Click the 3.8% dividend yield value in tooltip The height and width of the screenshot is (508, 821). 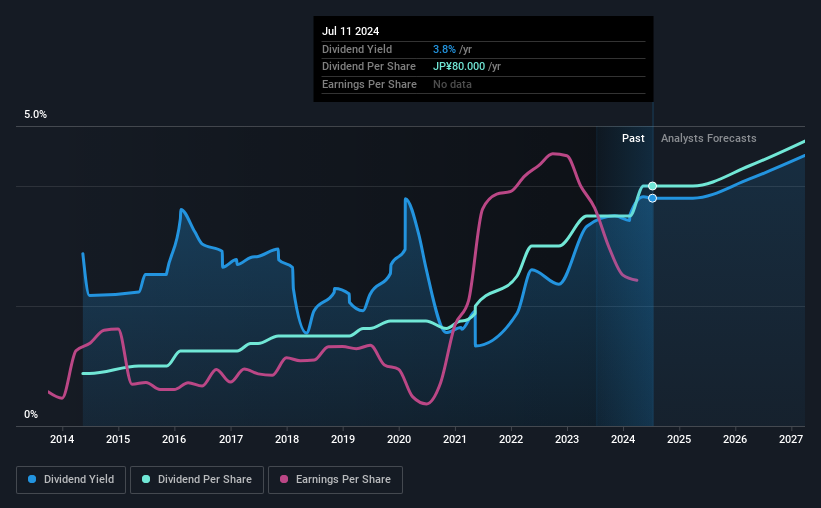(444, 49)
